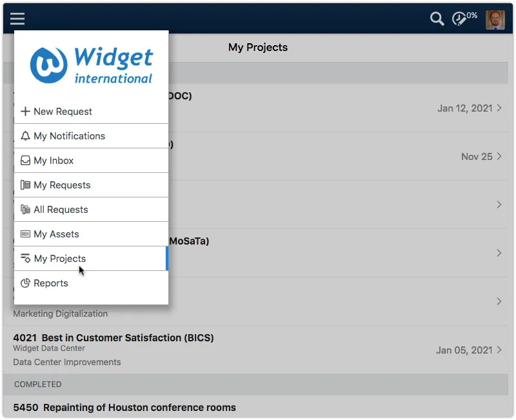This screenshot has height=420, width=516.
Task: Open the Repainting of Houston conference rooms project
Action: 124,407
